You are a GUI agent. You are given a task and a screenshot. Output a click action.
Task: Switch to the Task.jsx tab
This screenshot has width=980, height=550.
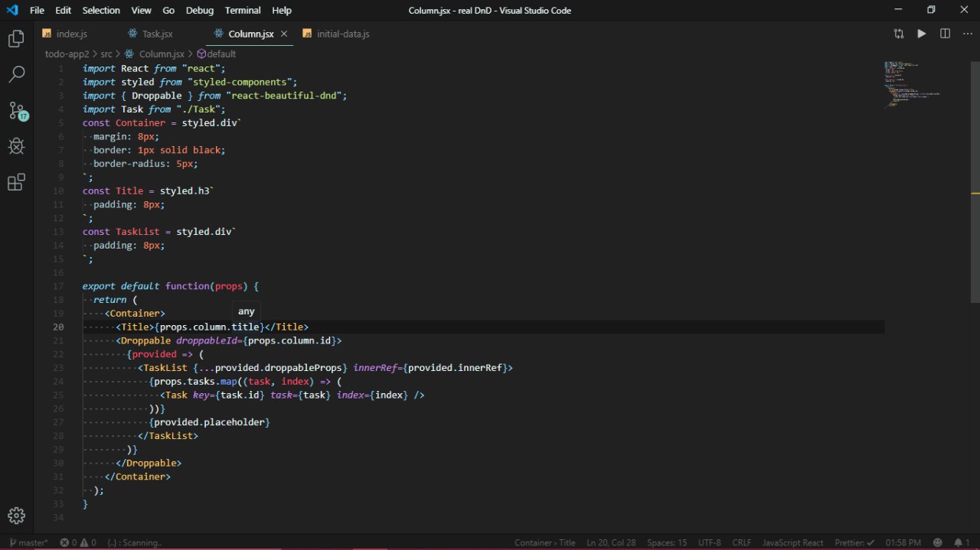[157, 34]
